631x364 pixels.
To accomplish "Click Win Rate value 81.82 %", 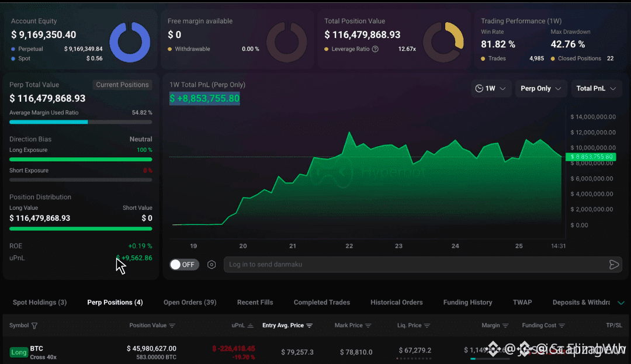I will (498, 44).
